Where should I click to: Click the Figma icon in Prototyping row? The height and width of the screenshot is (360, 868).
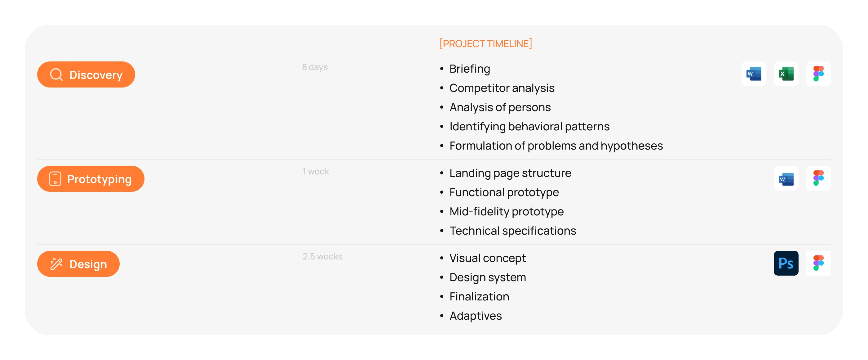[x=818, y=178]
